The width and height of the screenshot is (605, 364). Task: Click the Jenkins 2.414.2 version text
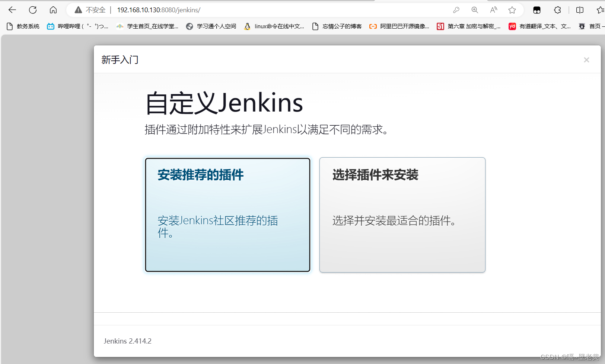pos(127,341)
